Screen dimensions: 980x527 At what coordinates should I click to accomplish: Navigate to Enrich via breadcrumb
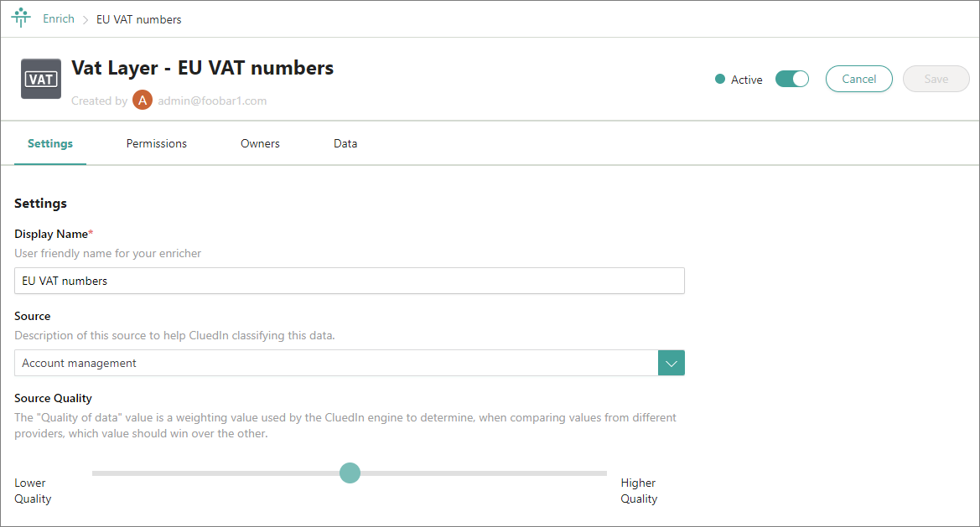click(59, 19)
